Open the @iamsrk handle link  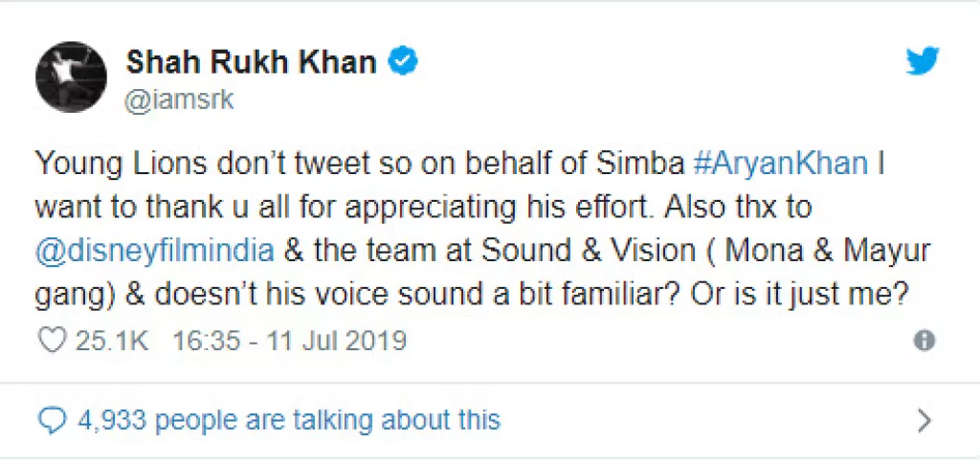point(179,100)
